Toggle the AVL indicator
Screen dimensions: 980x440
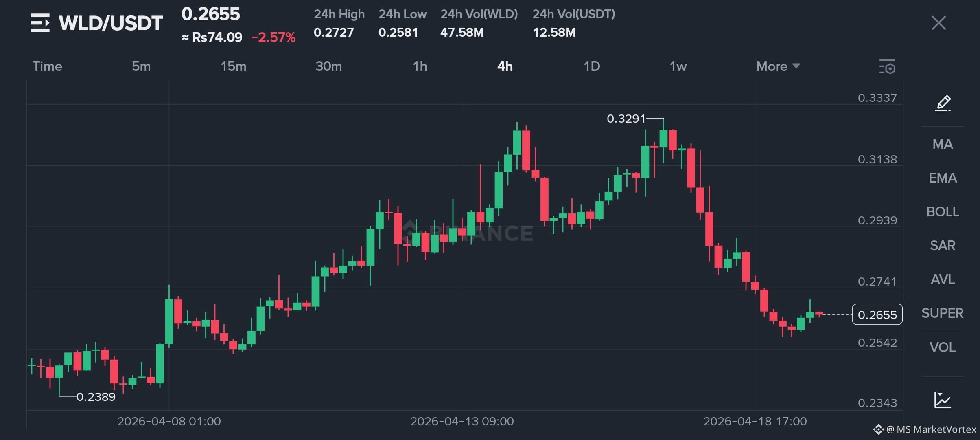coord(943,279)
